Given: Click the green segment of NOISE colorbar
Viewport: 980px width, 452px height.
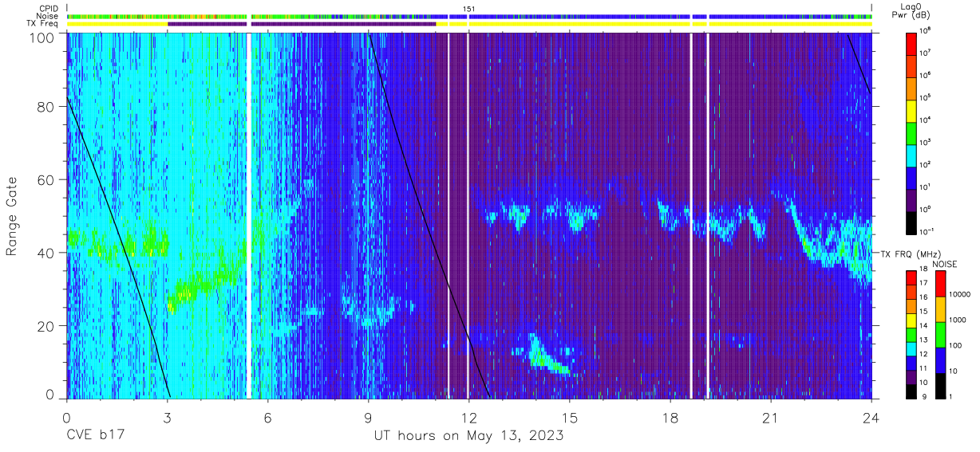Looking at the screenshot, I should (941, 334).
